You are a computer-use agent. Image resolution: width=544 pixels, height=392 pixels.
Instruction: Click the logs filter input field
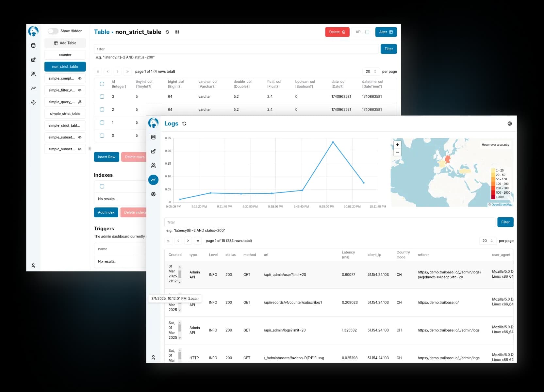click(x=329, y=222)
